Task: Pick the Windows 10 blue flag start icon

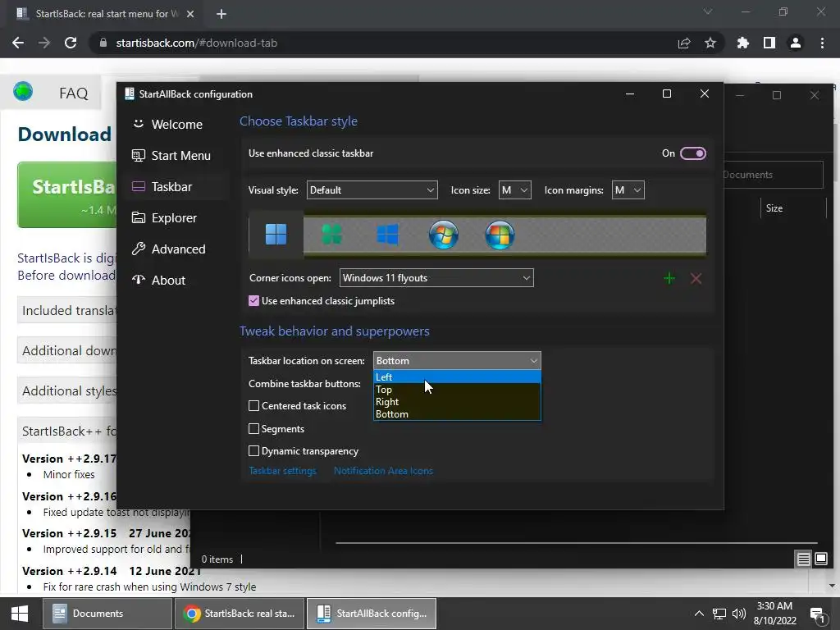Action: 387,234
